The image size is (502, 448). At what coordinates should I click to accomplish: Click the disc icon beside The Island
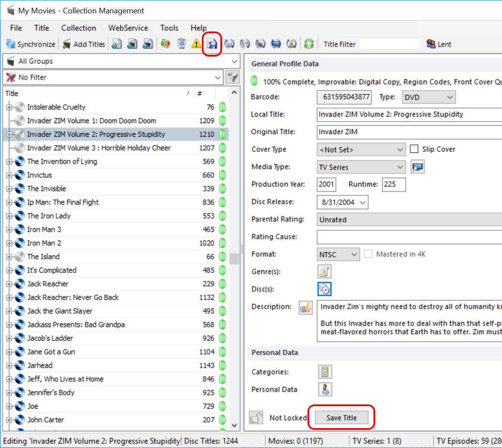20,257
